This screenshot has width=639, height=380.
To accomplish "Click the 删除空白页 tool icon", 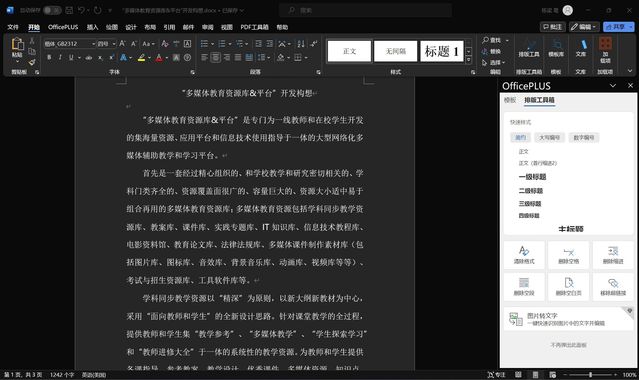I will click(568, 287).
